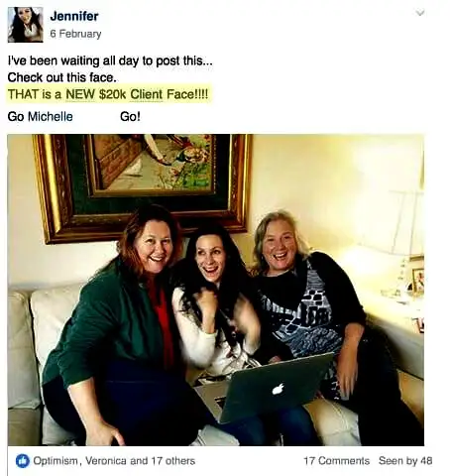Open the tagged Michelle profile link
The width and height of the screenshot is (450, 476).
tap(50, 116)
